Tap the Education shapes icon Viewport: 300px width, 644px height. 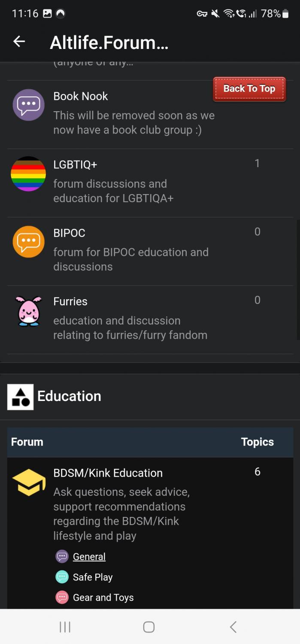tap(20, 397)
